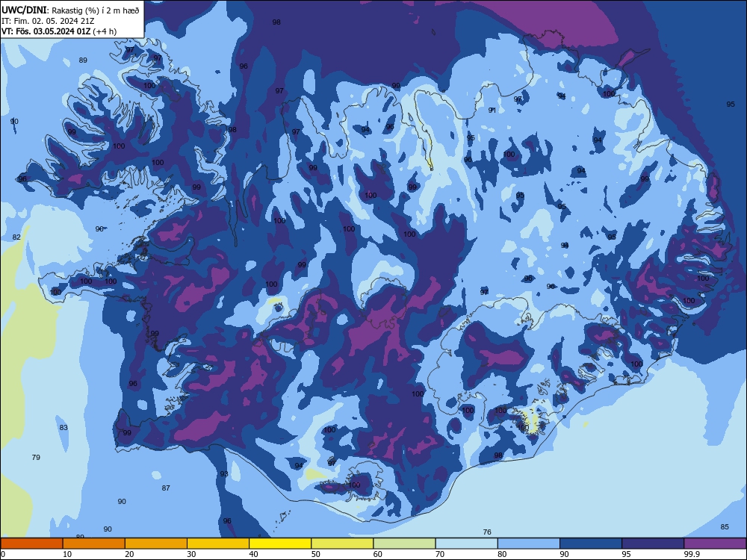
Task: Click the '99.9' legend tick label
Action: [691, 554]
